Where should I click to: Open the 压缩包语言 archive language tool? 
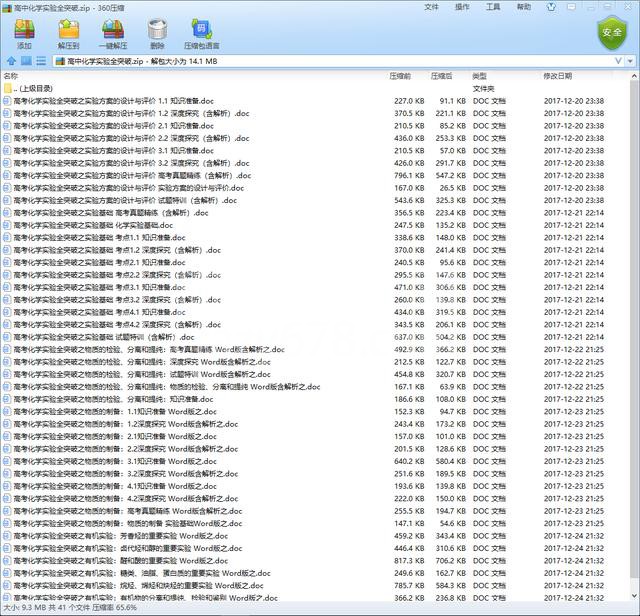[x=201, y=33]
